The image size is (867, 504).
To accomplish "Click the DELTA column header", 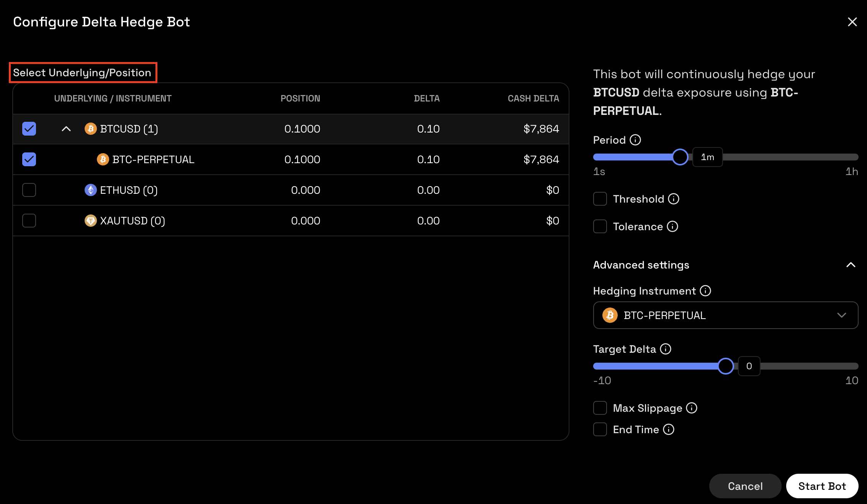I will (x=427, y=98).
